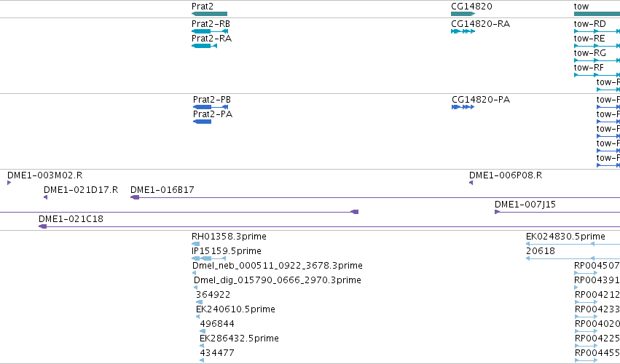
Task: Click the tow-RE label text
Action: pos(589,39)
